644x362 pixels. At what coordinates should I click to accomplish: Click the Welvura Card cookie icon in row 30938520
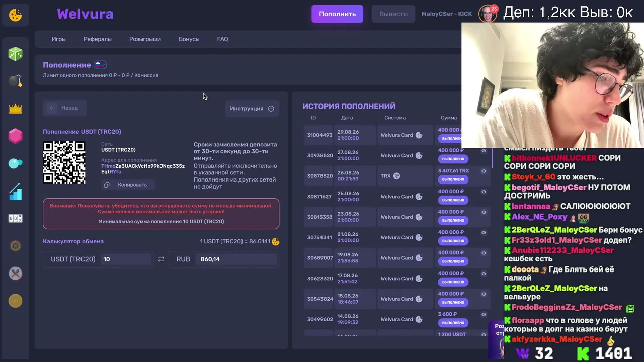click(419, 156)
